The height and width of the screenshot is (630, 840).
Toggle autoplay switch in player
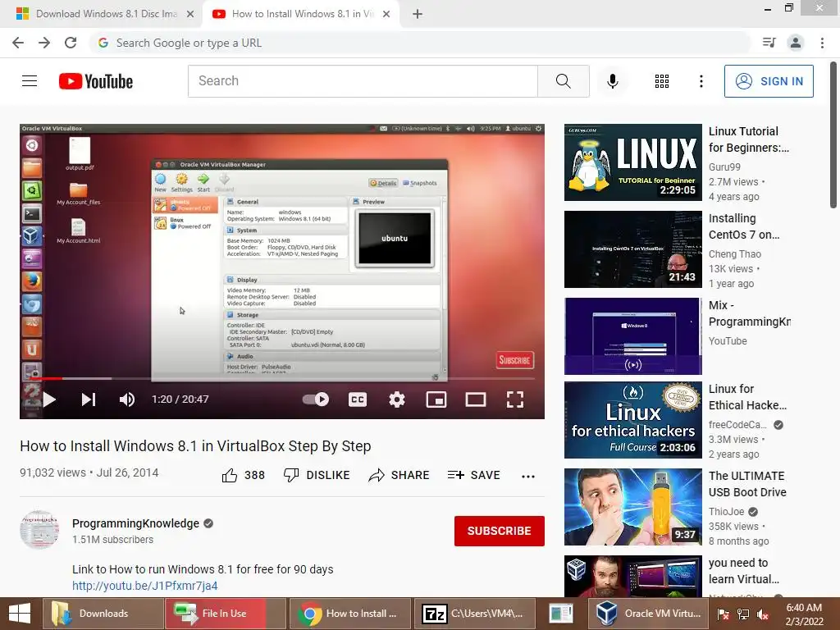(316, 399)
